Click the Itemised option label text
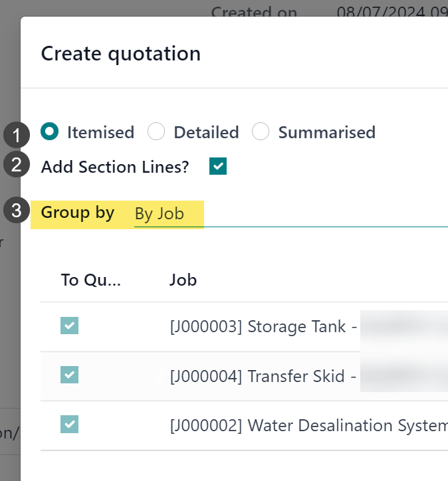Viewport: 448px width, 481px height. [100, 132]
